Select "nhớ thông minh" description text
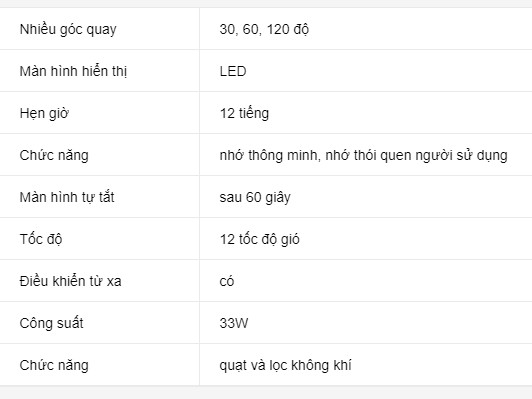Screen dimensions: 532x399 pyautogui.click(x=268, y=155)
